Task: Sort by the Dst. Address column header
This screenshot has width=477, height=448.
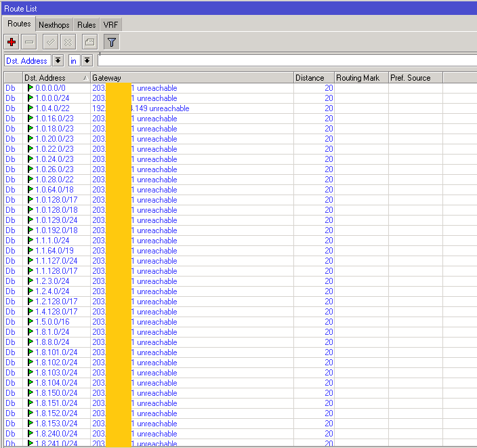Action: [x=56, y=78]
